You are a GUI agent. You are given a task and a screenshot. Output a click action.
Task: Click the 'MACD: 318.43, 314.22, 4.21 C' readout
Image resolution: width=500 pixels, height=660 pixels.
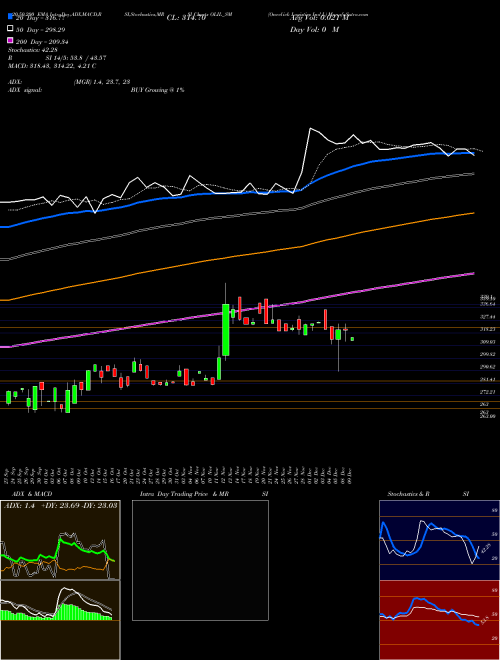(x=52, y=66)
